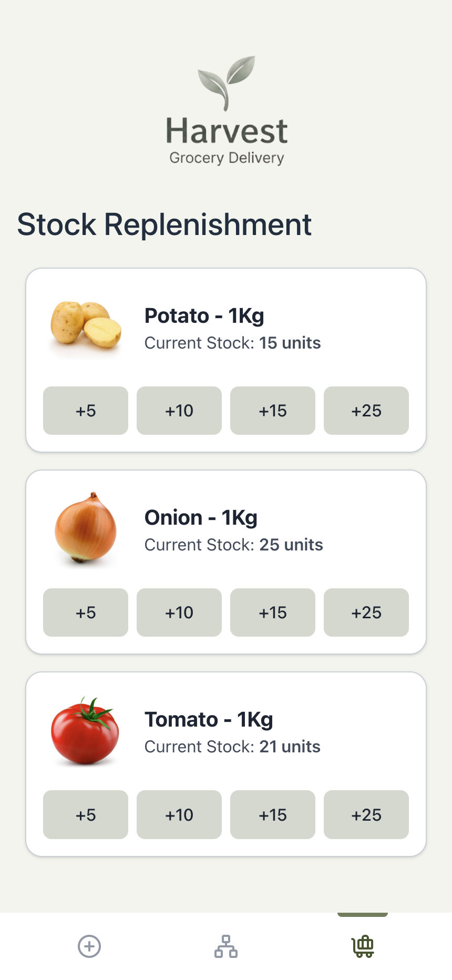Add 25 units to Onion stock
The width and height of the screenshot is (452, 980).
click(x=366, y=612)
